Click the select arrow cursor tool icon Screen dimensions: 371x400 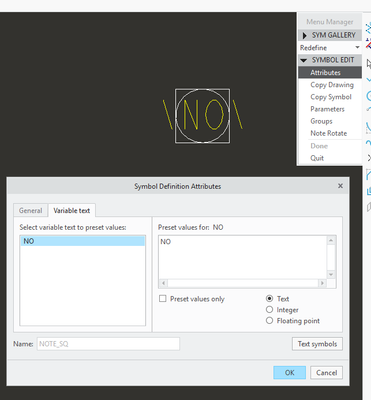(x=369, y=64)
